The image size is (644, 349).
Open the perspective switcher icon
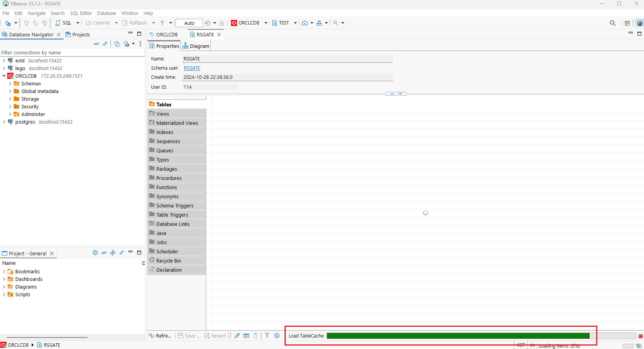click(x=628, y=23)
